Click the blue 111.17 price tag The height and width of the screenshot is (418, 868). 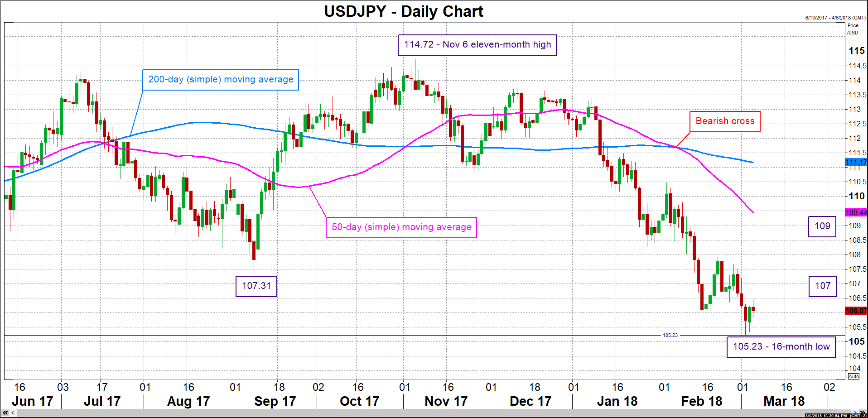click(856, 162)
